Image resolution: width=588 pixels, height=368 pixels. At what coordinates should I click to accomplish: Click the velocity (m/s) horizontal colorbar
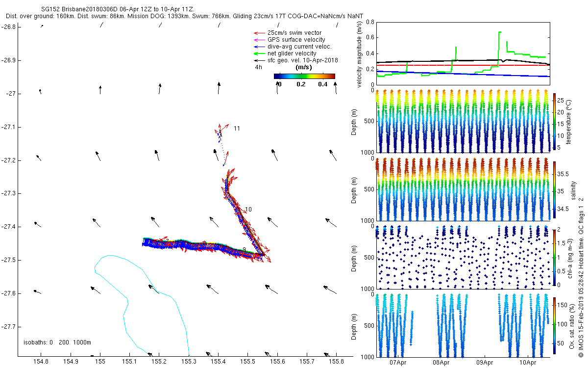[x=304, y=76]
